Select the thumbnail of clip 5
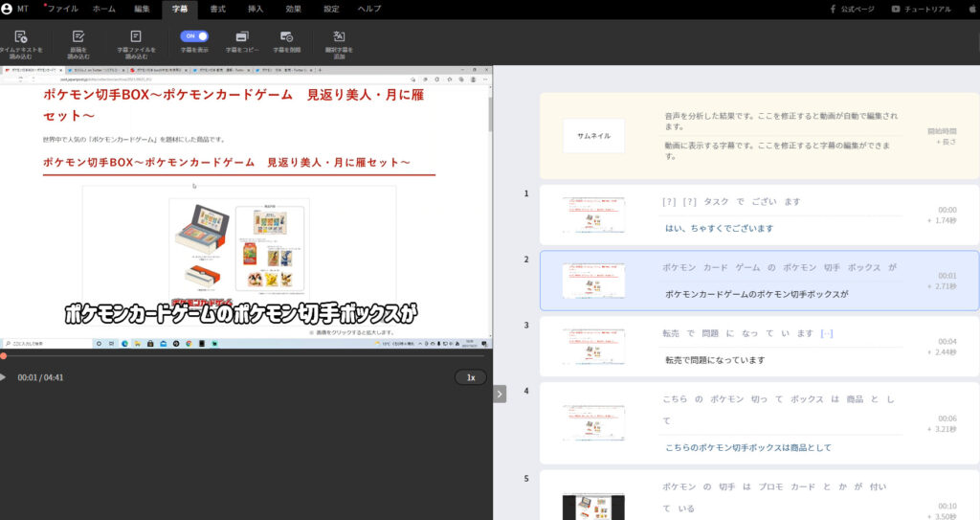This screenshot has width=980, height=520. pyautogui.click(x=593, y=507)
